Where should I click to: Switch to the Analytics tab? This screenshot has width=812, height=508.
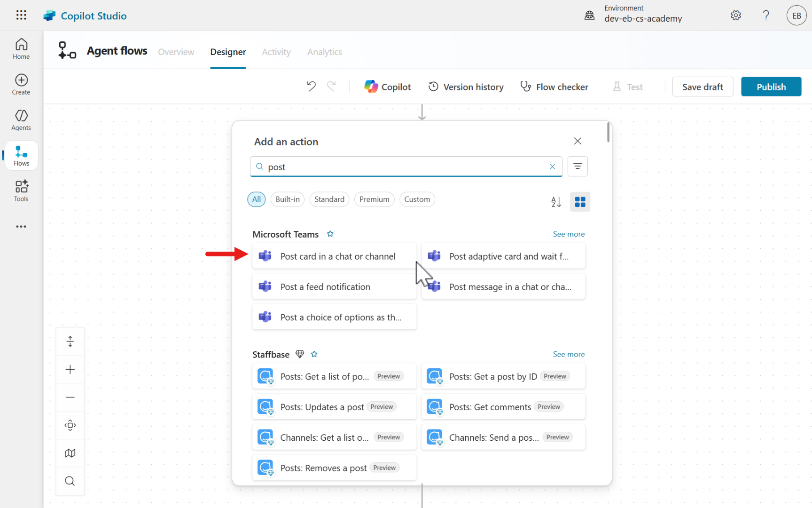tap(324, 52)
